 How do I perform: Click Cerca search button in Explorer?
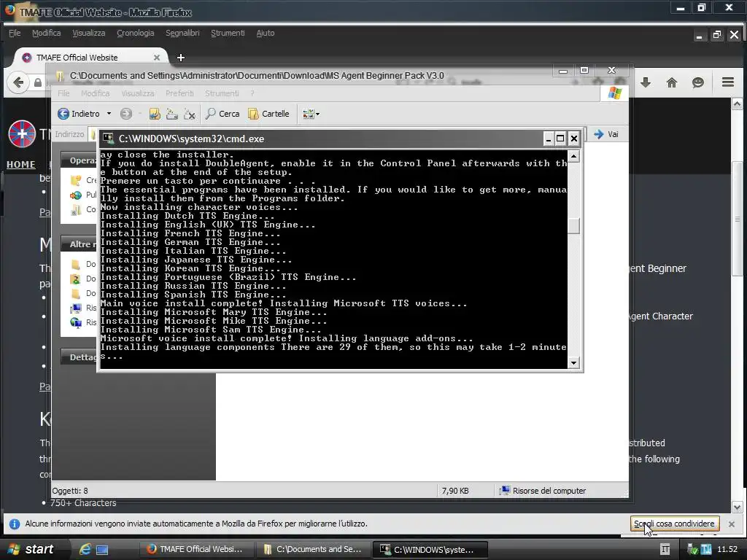click(222, 114)
